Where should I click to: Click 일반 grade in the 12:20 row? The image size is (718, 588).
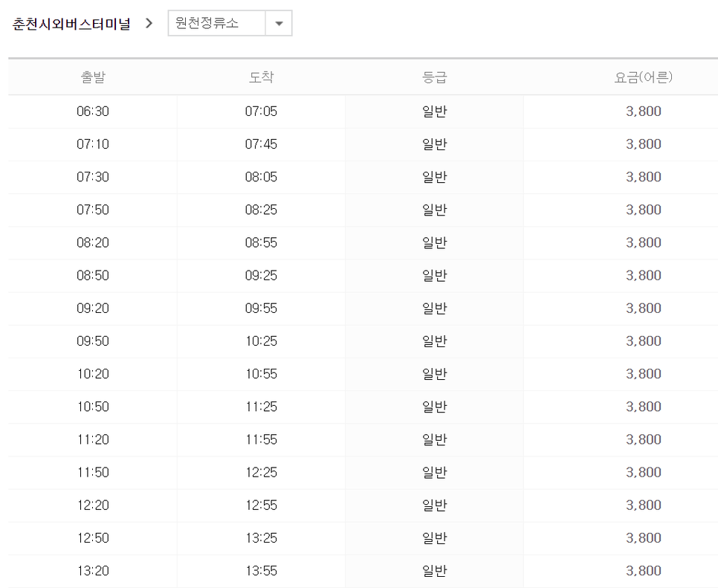(434, 505)
